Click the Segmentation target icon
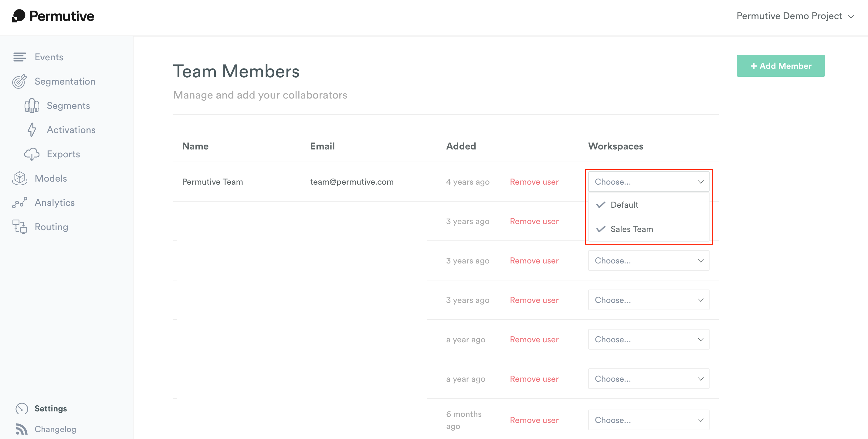868x439 pixels. click(19, 82)
